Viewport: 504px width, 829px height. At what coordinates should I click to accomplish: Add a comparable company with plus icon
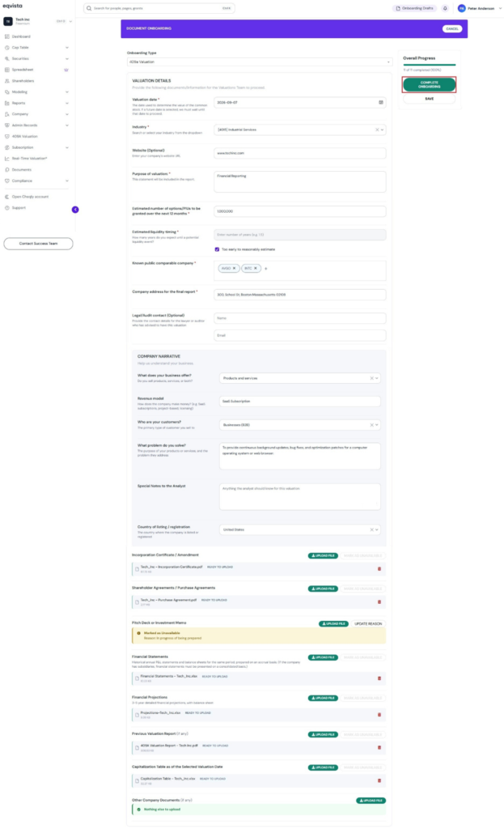point(265,269)
